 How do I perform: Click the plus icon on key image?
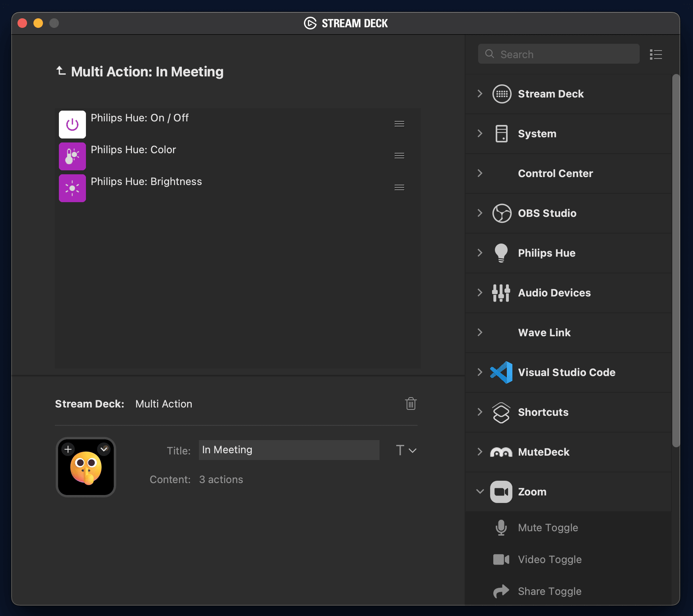68,449
